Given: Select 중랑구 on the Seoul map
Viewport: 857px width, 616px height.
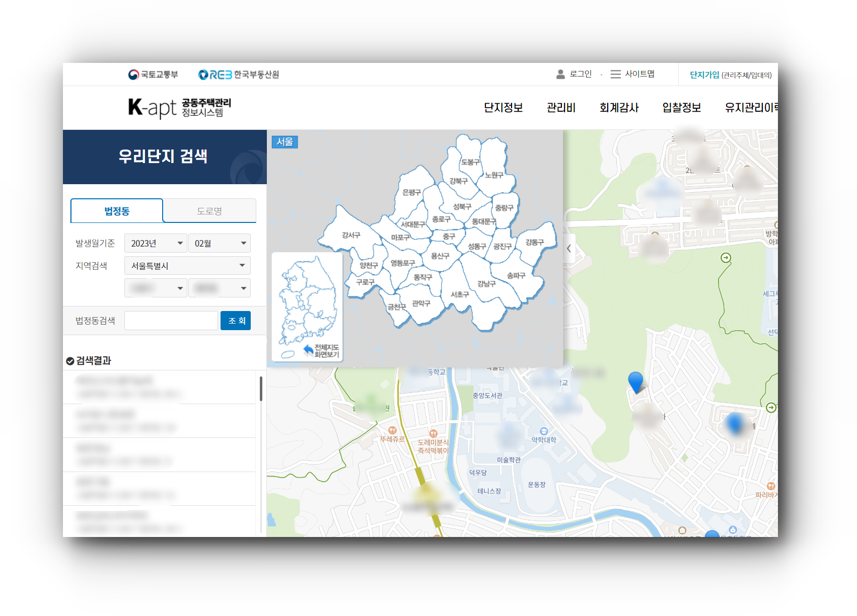Looking at the screenshot, I should 504,207.
